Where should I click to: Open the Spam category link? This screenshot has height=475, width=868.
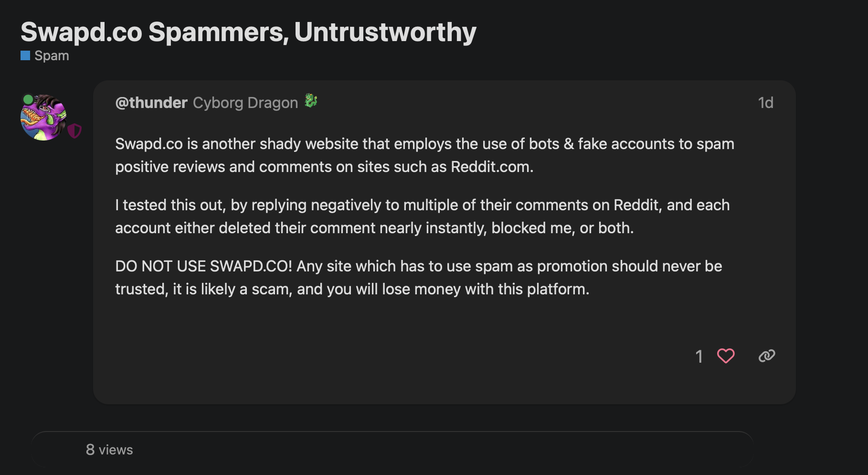coord(52,56)
